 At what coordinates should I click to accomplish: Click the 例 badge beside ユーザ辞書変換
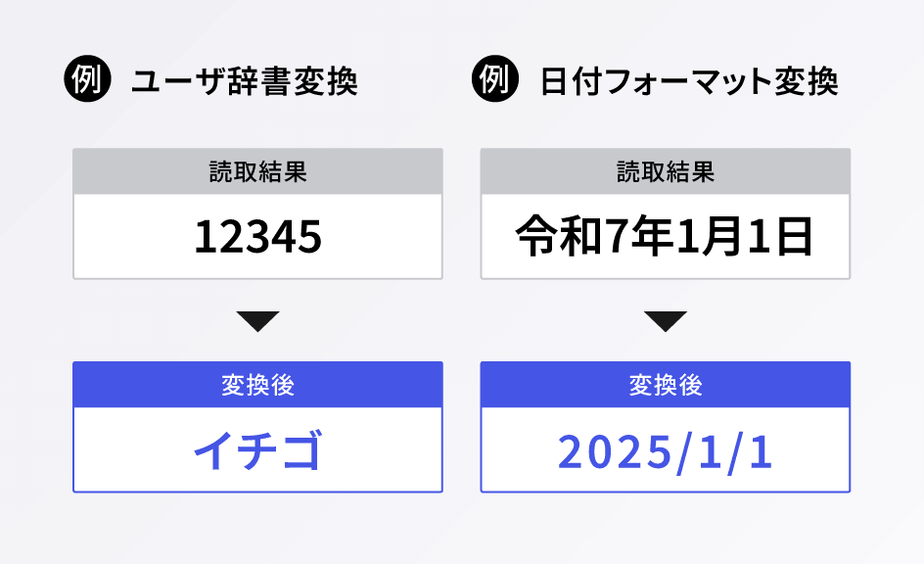(x=87, y=79)
